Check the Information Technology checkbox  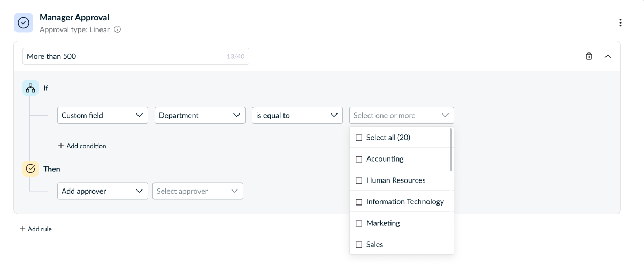point(359,202)
